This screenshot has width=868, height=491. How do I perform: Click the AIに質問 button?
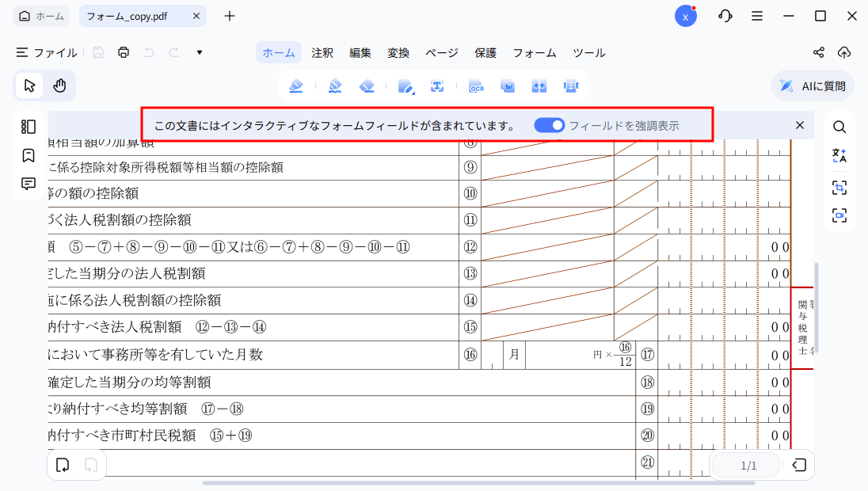(813, 86)
